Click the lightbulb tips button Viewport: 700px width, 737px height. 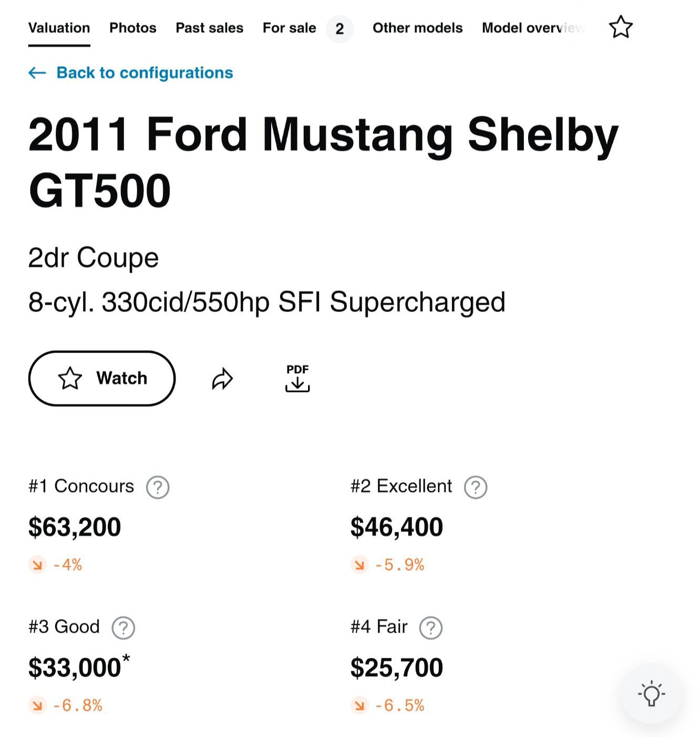(651, 694)
